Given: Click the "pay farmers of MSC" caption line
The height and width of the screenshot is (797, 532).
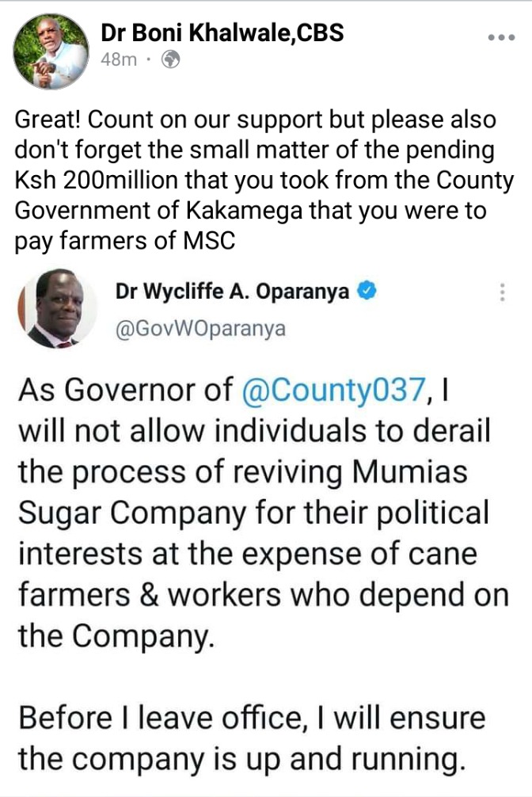Looking at the screenshot, I should coord(125,241).
